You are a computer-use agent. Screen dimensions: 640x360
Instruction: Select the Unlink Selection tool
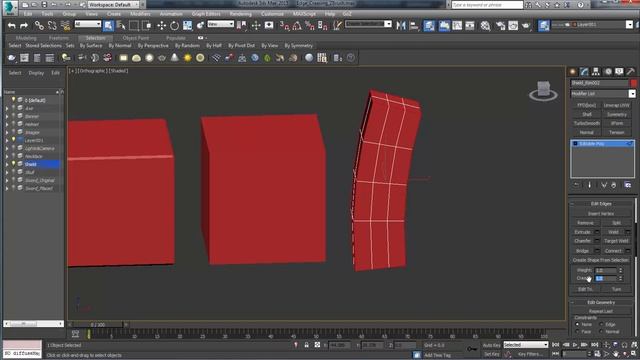[52, 26]
